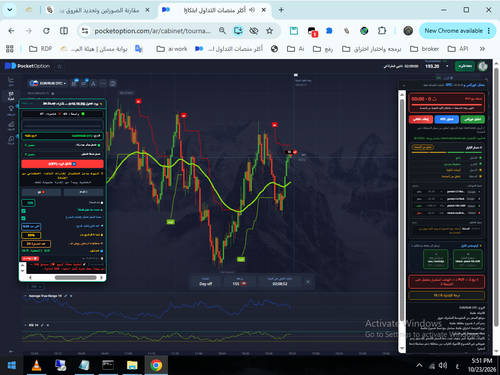The image size is (500, 375).
Task: Click the back arrow at chart bottom-left
Action: click(x=11, y=351)
